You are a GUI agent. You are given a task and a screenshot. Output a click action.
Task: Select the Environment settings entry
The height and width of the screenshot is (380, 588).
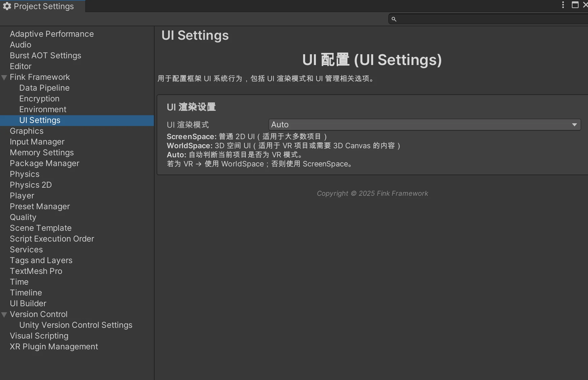pos(43,109)
